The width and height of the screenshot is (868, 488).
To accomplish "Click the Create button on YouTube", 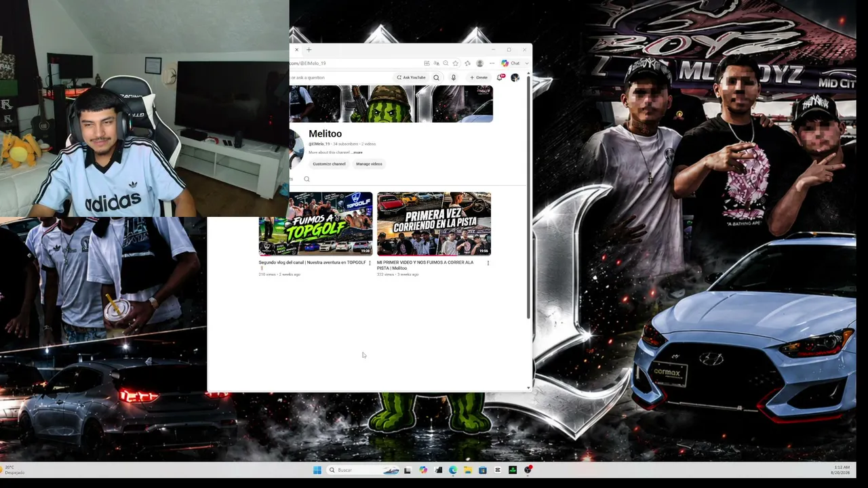I will [x=479, y=77].
